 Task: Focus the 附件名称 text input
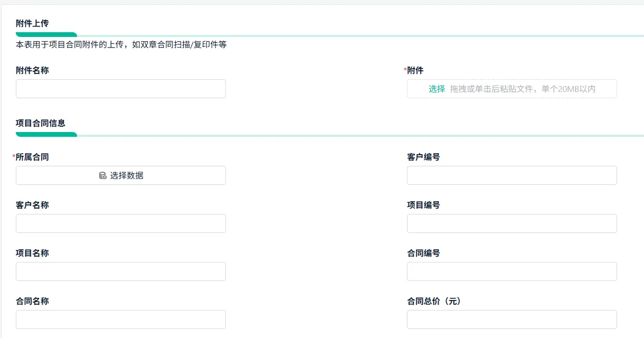click(121, 89)
